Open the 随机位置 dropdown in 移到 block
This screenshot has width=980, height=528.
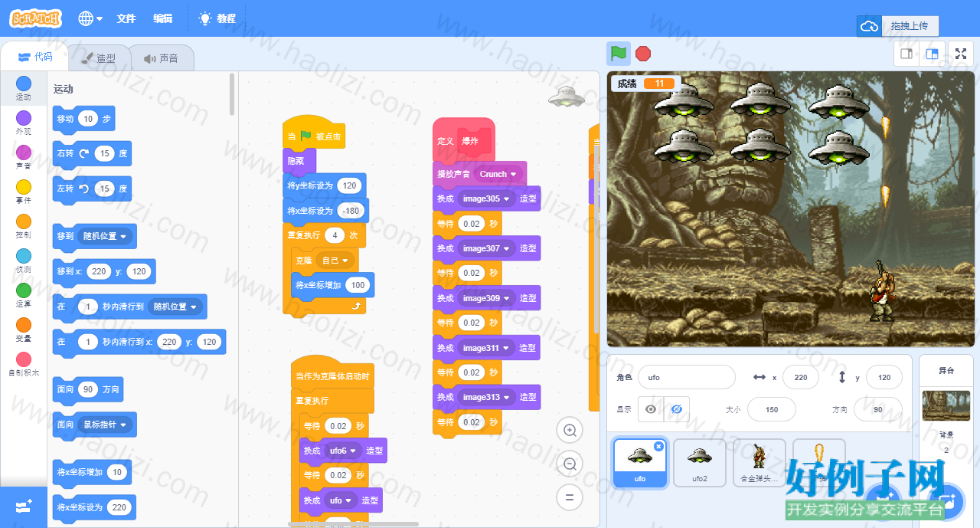pos(106,236)
